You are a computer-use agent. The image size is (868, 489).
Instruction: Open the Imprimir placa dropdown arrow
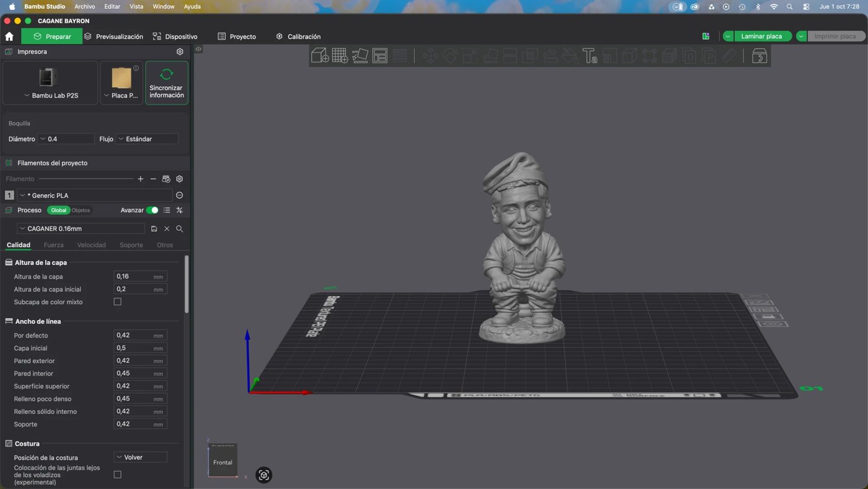801,37
